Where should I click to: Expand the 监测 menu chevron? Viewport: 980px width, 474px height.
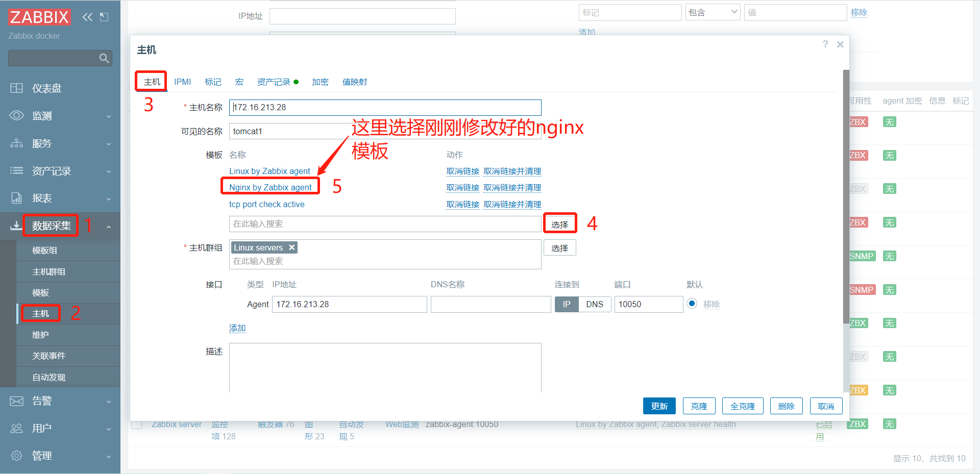pos(109,116)
